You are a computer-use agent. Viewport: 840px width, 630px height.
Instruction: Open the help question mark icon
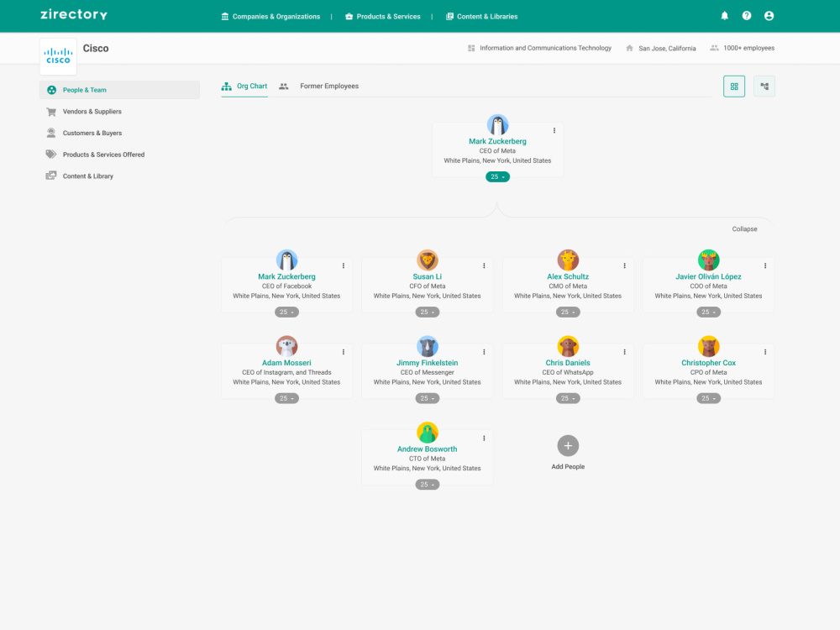click(x=746, y=16)
